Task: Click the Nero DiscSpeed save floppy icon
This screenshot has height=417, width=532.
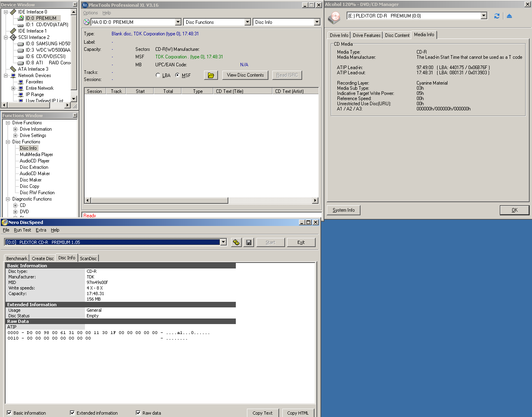Action: pyautogui.click(x=249, y=242)
